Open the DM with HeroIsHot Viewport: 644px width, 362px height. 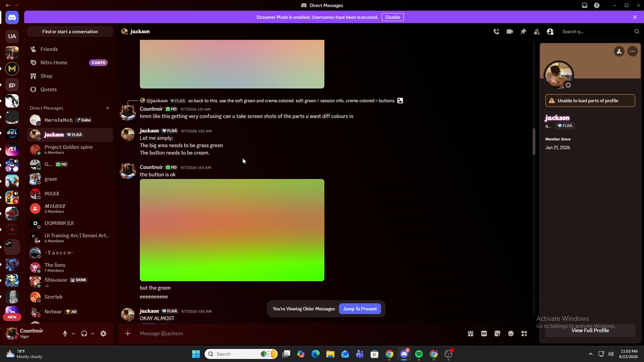tap(70, 120)
